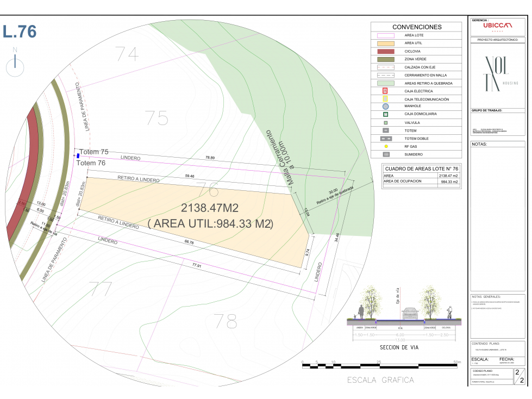Click the Manhole circle legend icon
The width and height of the screenshot is (532, 399).
click(x=385, y=106)
